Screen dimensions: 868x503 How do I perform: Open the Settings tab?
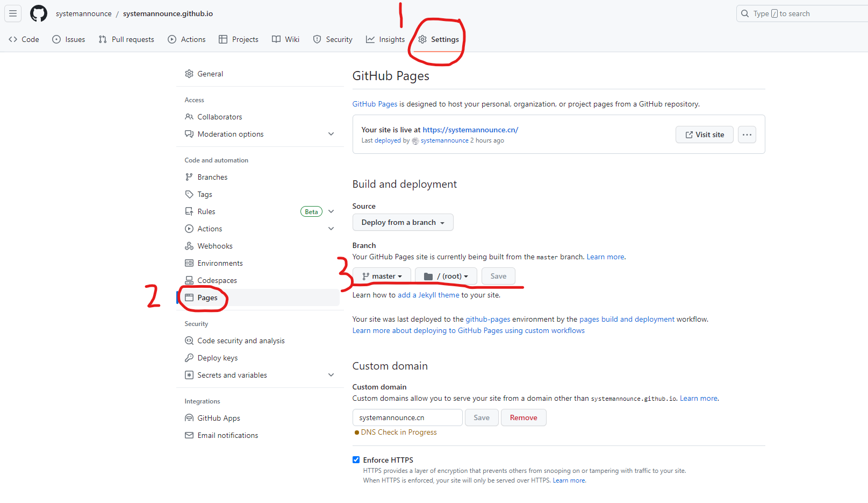tap(439, 39)
